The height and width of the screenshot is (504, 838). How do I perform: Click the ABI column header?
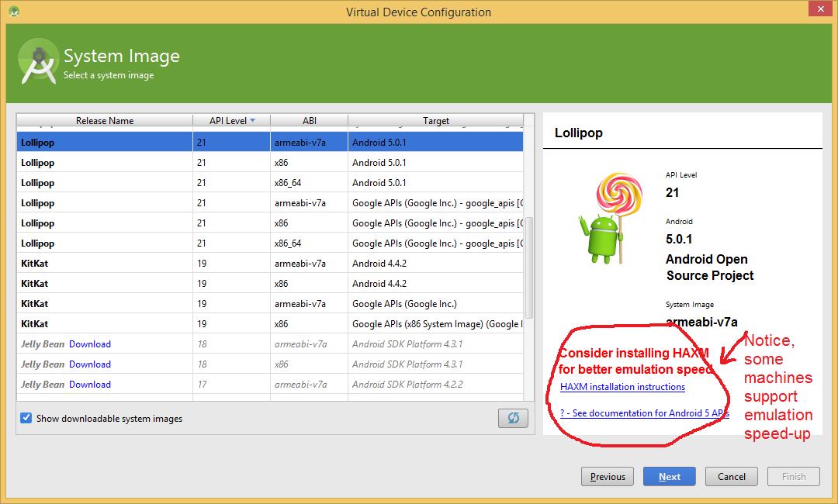309,121
